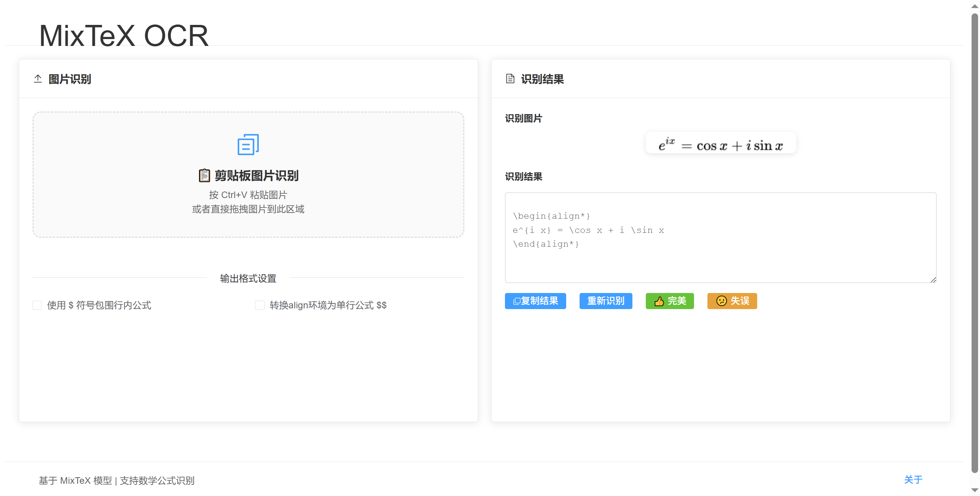Click the clipboard icon next to 剪贴板图片识别
This screenshot has width=980, height=496.
click(204, 175)
